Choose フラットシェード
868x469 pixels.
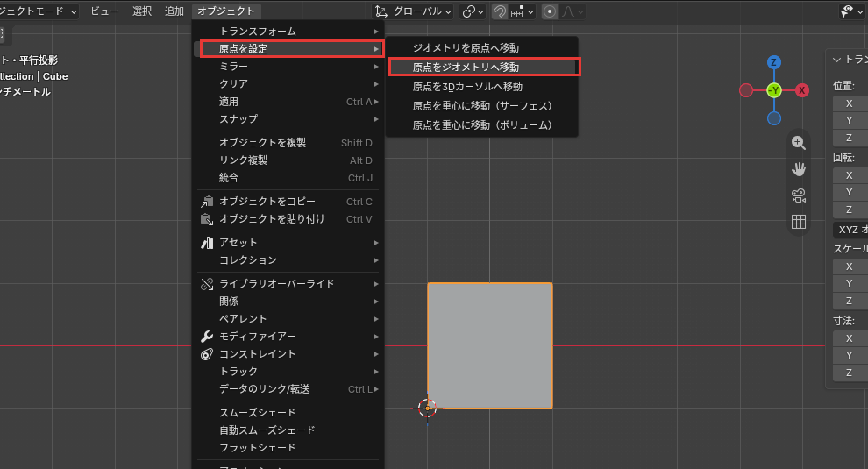[289, 447]
